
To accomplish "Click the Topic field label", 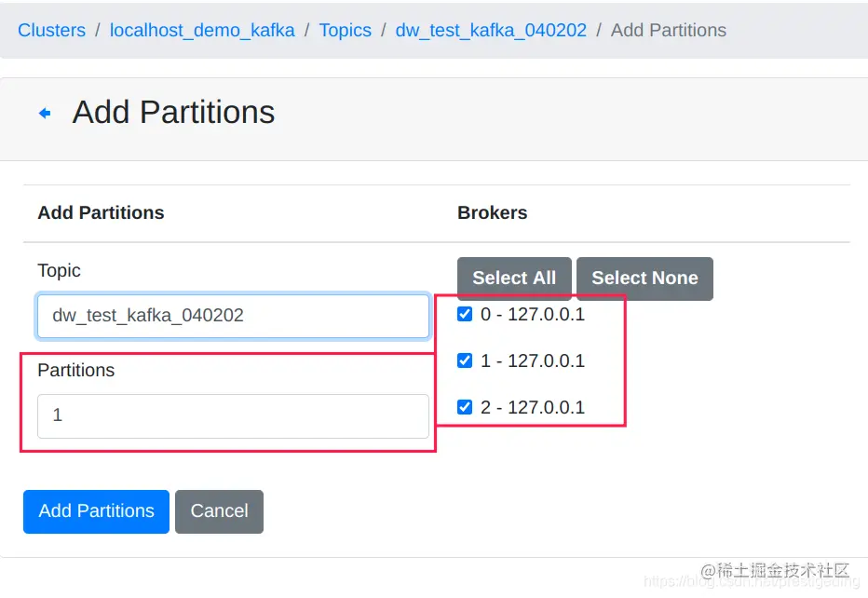I will pos(59,270).
